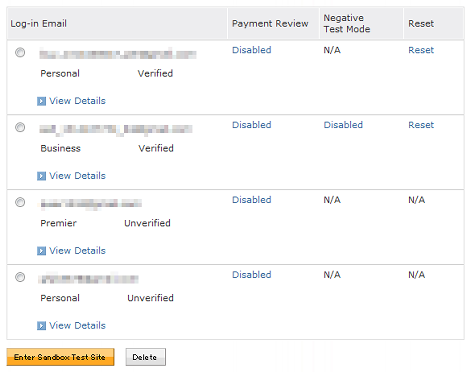
Task: Click blurred email of Business account
Action: click(116, 129)
